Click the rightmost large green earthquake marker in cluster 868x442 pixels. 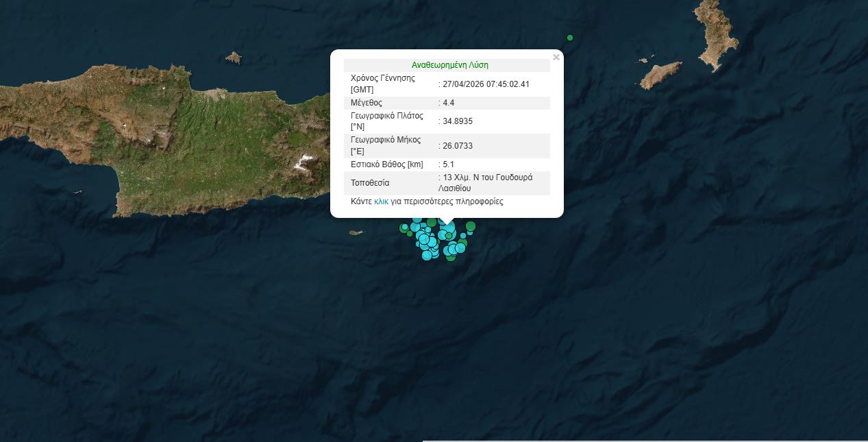pos(471,226)
